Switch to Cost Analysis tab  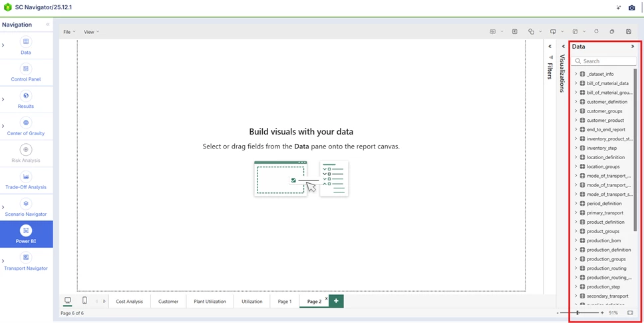point(129,301)
